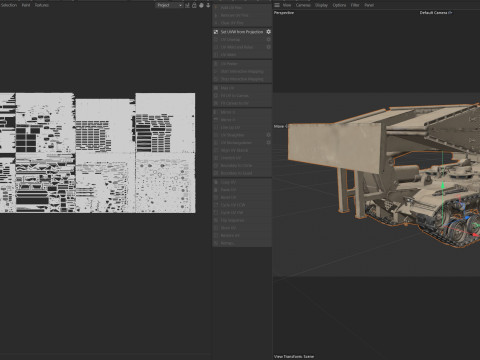Open UV Unwrap gear settings
Screen dimensions: 480x360
[x=269, y=40]
